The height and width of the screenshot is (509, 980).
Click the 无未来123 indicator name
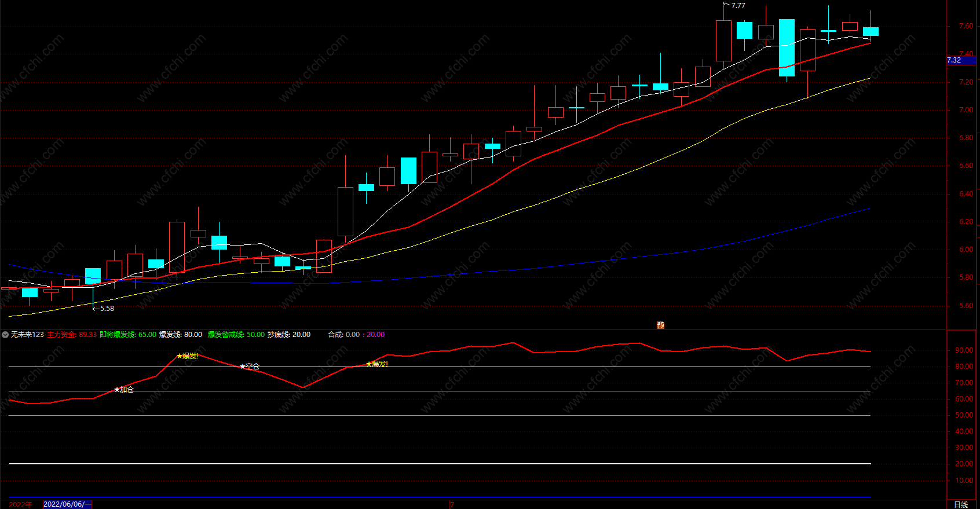[27, 335]
